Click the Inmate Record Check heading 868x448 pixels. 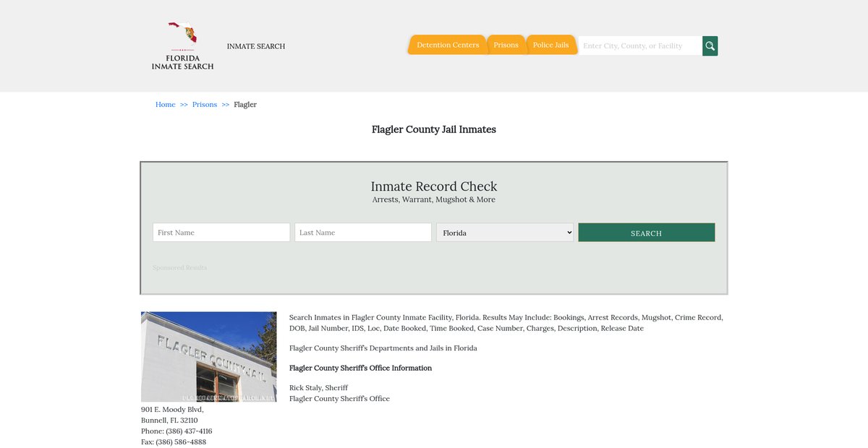(434, 186)
